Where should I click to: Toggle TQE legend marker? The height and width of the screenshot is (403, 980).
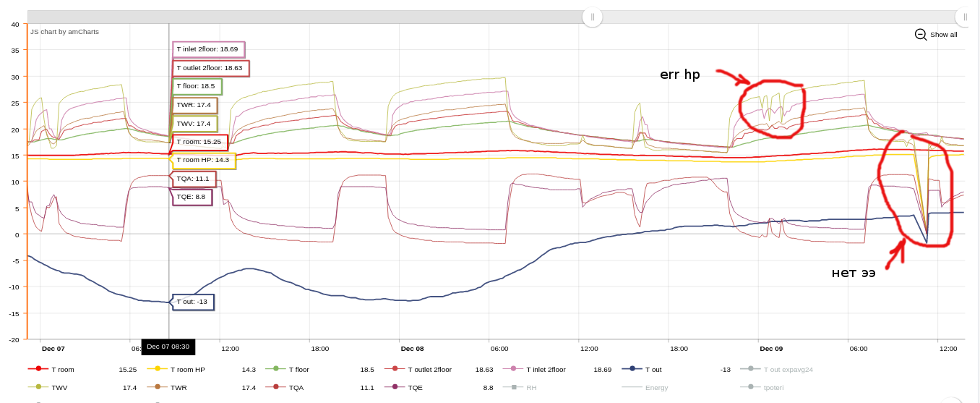[395, 387]
